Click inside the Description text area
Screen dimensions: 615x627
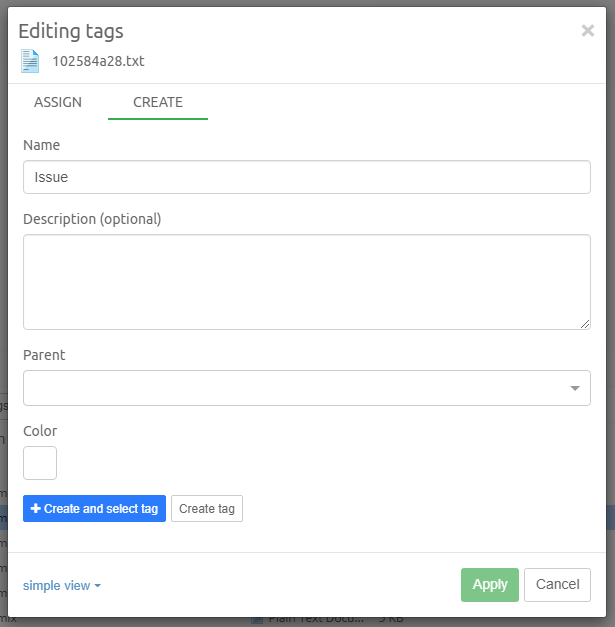point(306,281)
